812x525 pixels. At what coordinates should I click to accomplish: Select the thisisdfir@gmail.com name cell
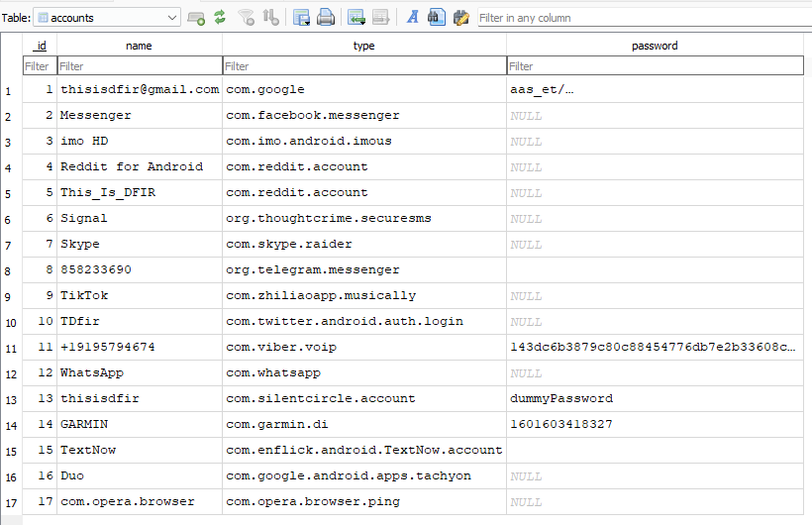point(140,90)
